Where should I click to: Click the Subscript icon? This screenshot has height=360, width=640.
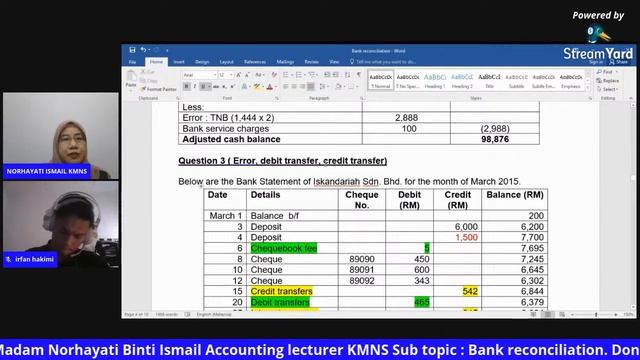tap(224, 87)
